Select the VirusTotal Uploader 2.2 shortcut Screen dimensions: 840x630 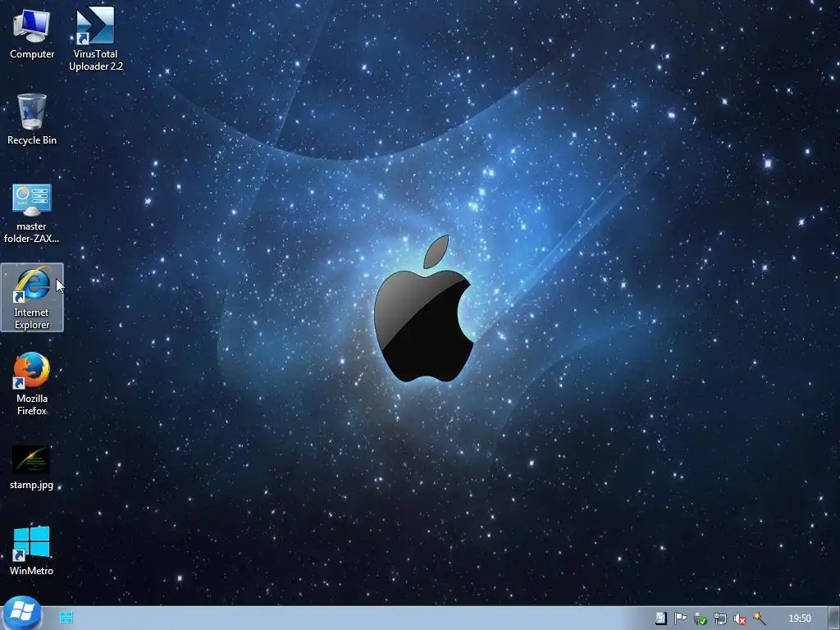click(x=95, y=39)
